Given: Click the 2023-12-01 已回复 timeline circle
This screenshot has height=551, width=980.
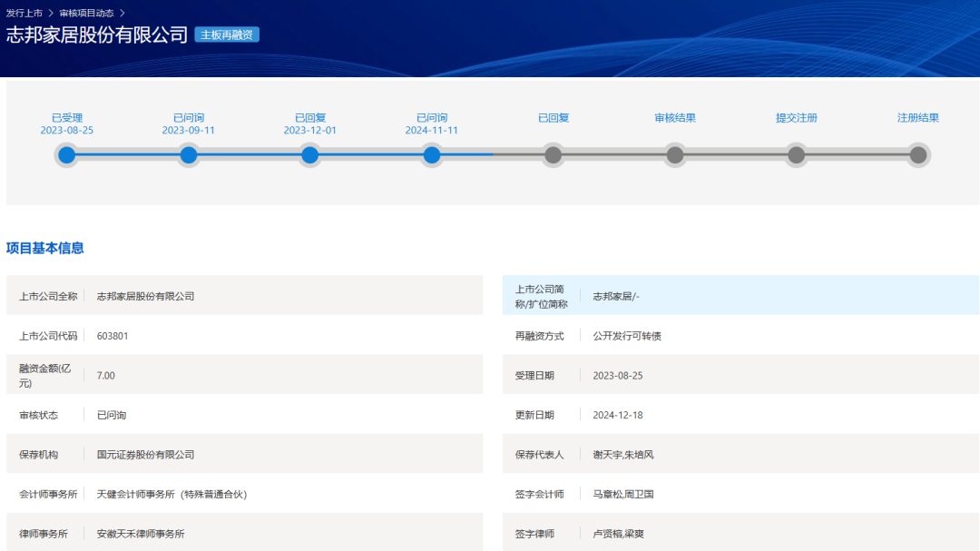Looking at the screenshot, I should [309, 155].
